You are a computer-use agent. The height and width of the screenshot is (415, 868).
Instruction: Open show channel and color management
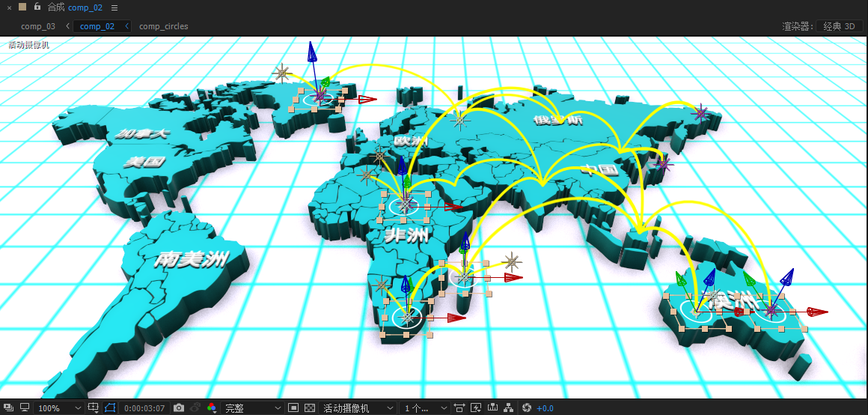click(212, 408)
